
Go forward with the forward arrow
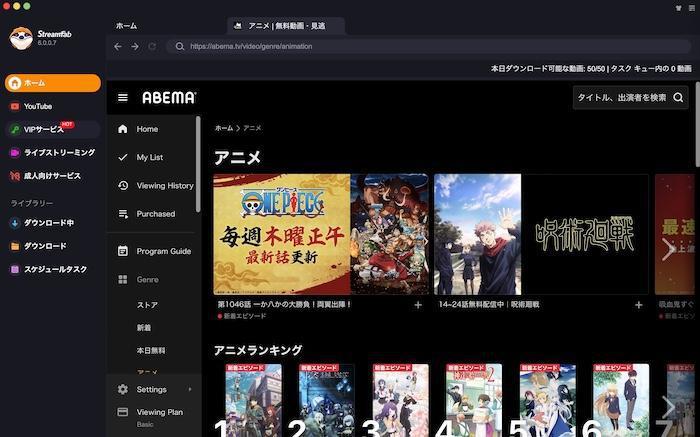(135, 46)
